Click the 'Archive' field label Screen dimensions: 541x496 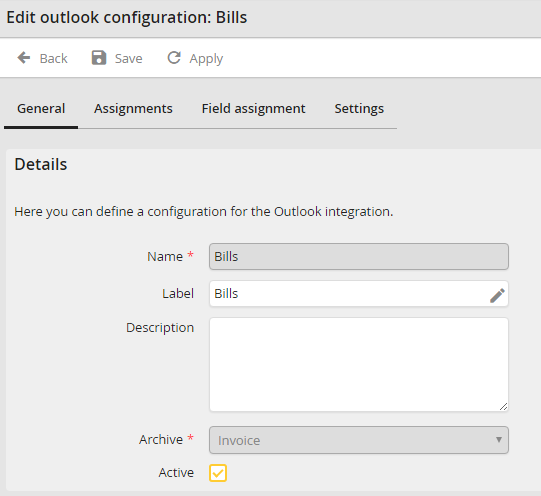161,439
